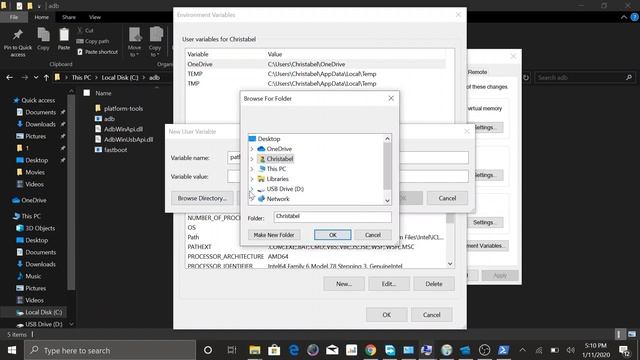Expand the OneDrive tree node
The image size is (640, 360).
(x=252, y=149)
